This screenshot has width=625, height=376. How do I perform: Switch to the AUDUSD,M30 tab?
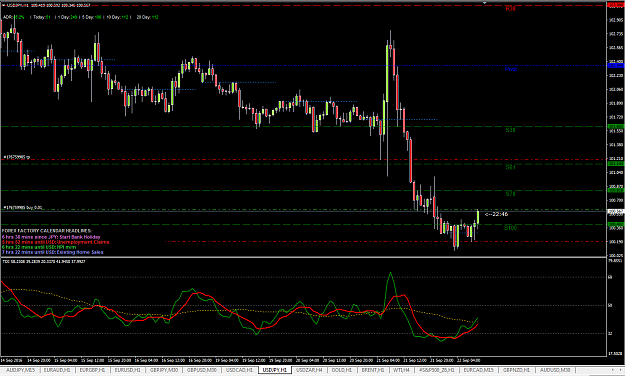(555, 370)
